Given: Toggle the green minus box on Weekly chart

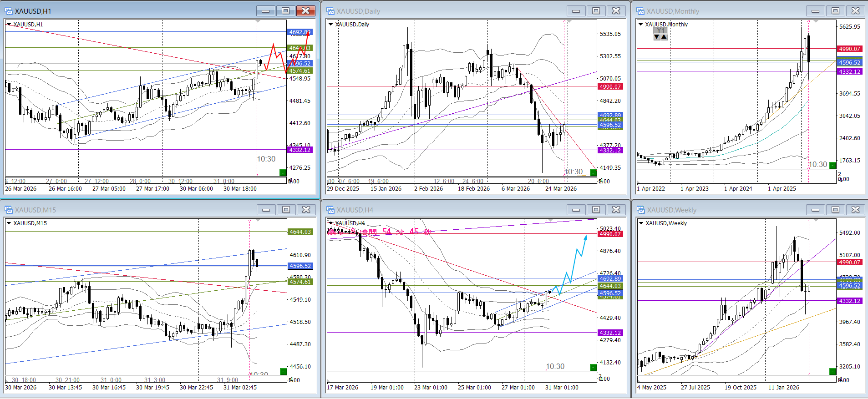Looking at the screenshot, I should pos(832,371).
